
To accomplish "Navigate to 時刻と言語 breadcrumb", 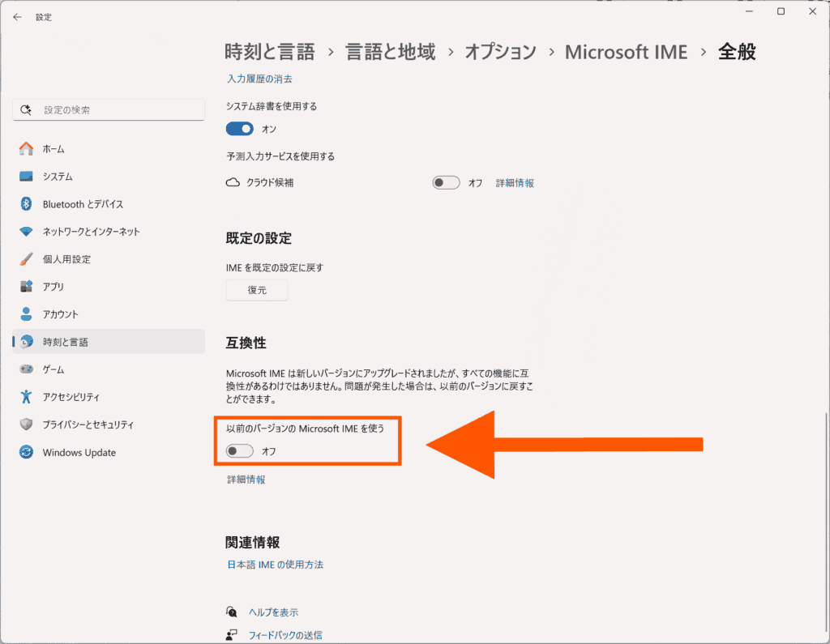I will pos(270,52).
